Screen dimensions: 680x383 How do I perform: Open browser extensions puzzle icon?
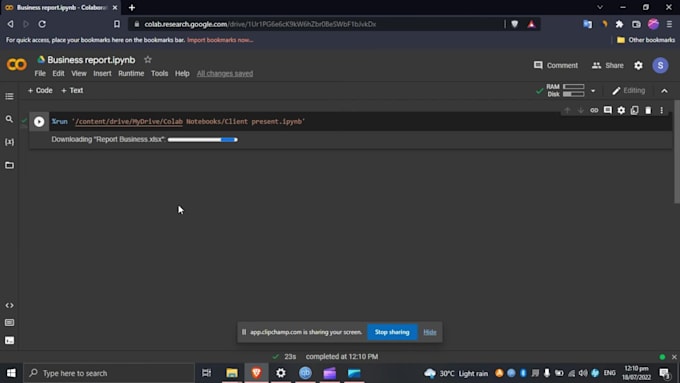620,24
